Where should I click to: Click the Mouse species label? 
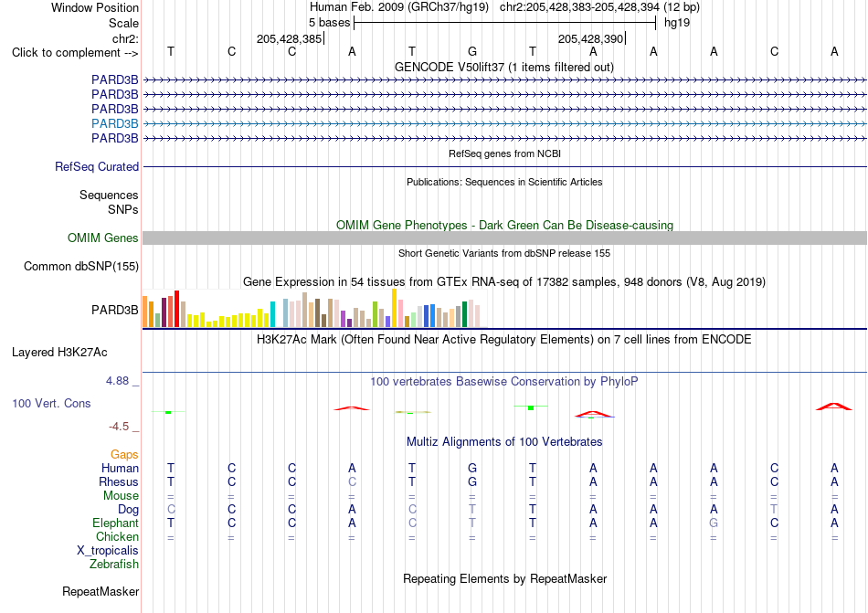point(121,496)
